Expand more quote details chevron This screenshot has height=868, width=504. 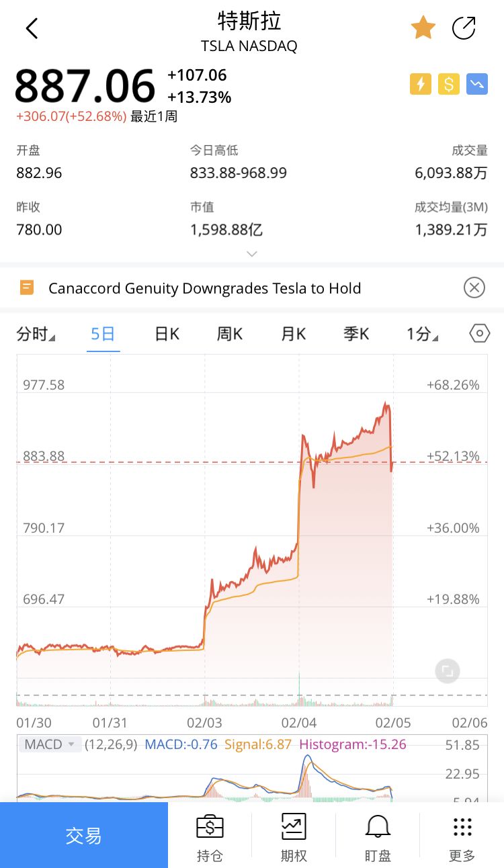(252, 254)
